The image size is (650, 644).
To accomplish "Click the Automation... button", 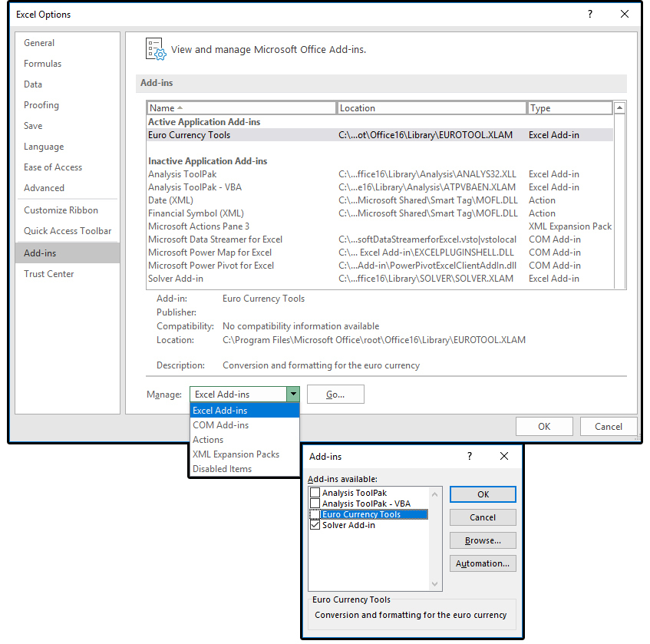I will tap(483, 563).
